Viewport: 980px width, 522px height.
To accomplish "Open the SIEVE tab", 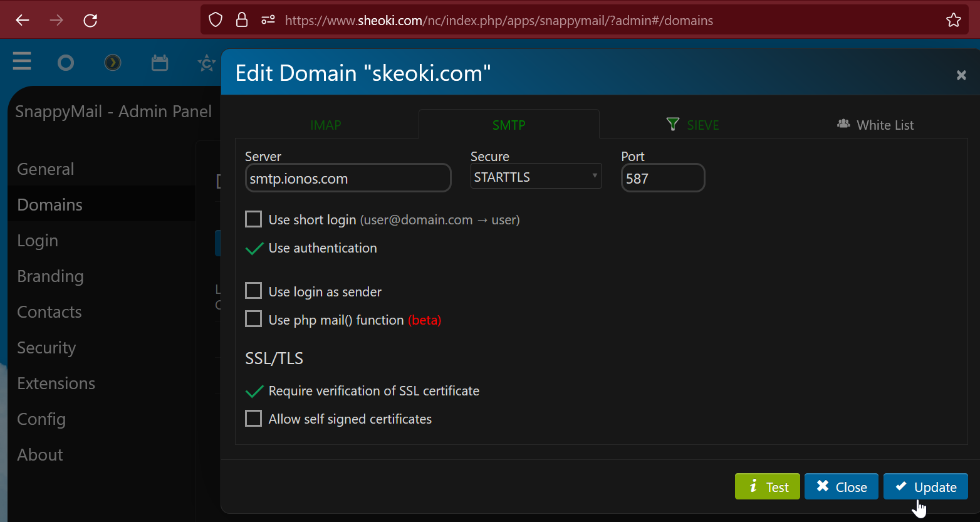I will [x=692, y=125].
